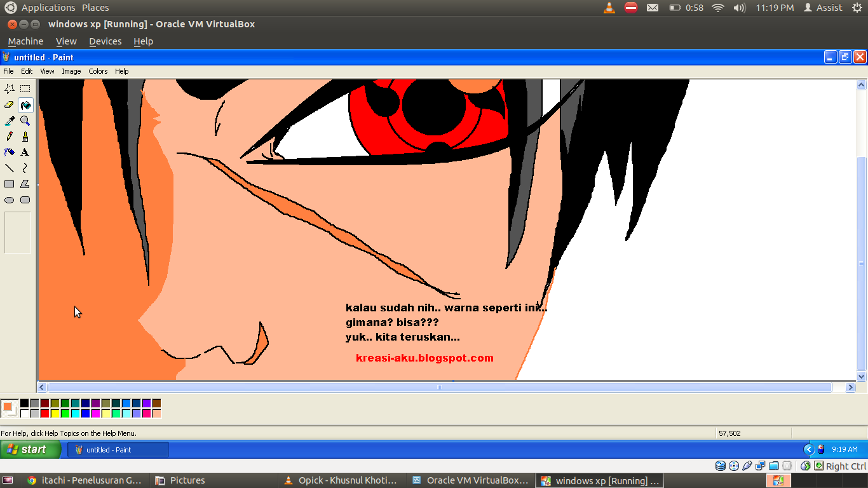Screen dimensions: 868x488
Task: Pick the dark red maroon swatch
Action: click(44, 403)
